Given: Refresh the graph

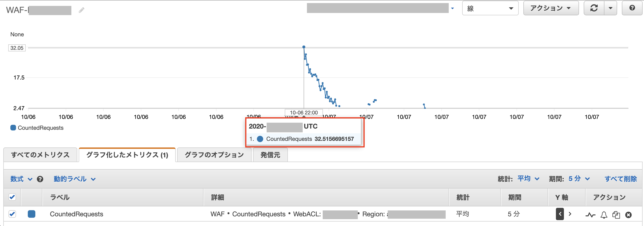Looking at the screenshot, I should (x=594, y=8).
